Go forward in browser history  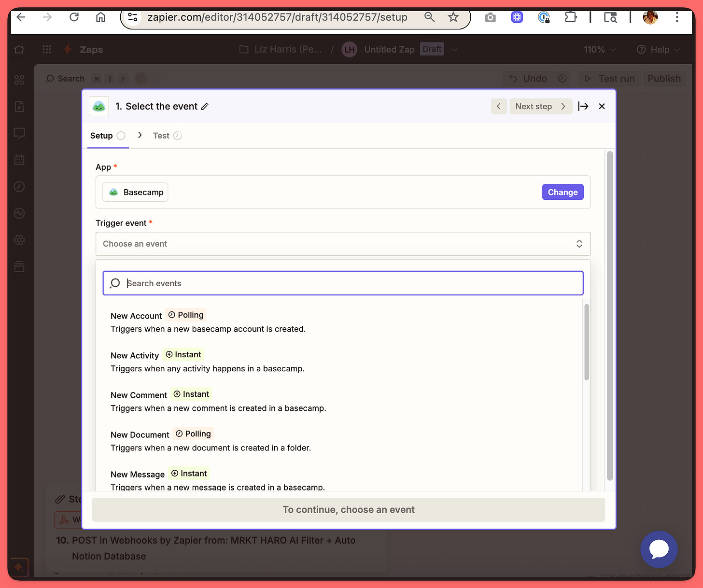(x=47, y=17)
